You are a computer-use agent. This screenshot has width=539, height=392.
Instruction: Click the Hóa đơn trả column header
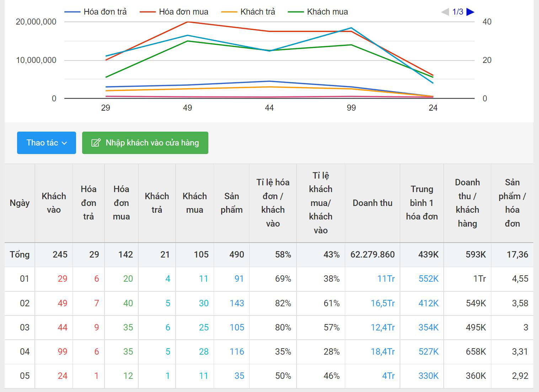coord(89,203)
